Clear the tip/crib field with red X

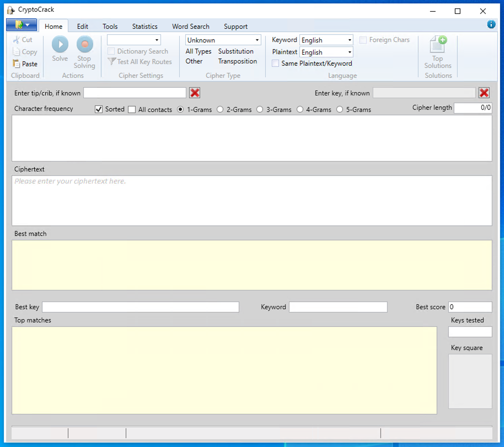click(x=195, y=93)
